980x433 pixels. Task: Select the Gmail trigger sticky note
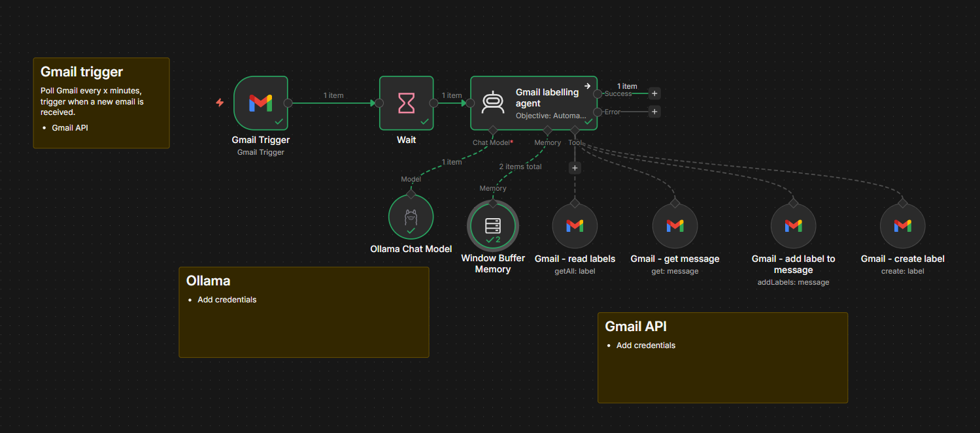click(x=101, y=103)
